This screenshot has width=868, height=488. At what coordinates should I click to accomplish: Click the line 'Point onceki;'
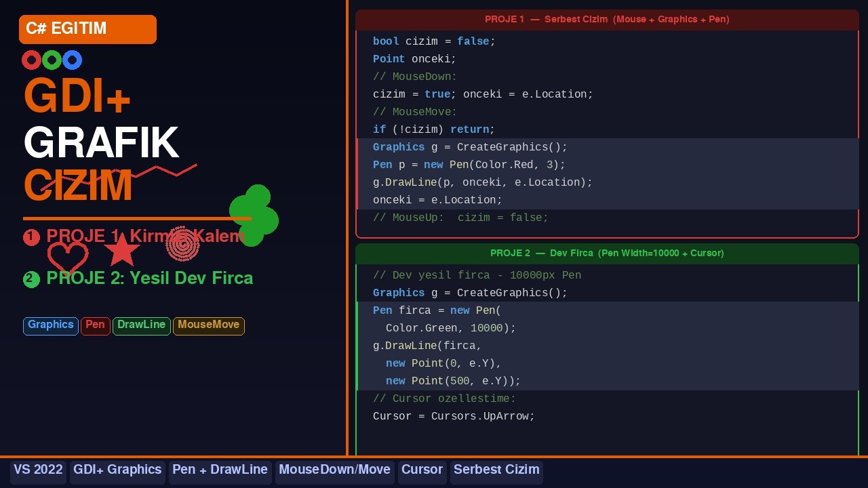414,59
